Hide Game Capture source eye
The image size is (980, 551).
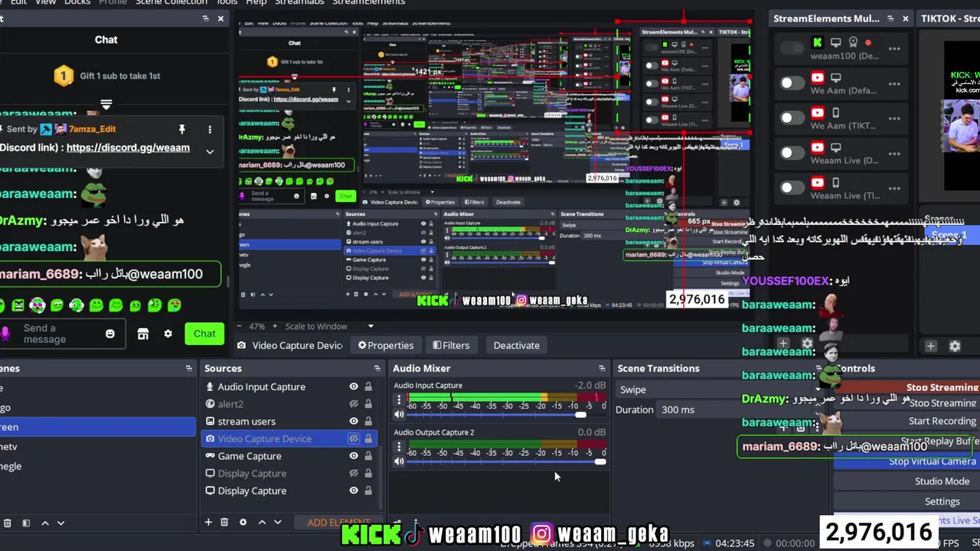pos(354,456)
